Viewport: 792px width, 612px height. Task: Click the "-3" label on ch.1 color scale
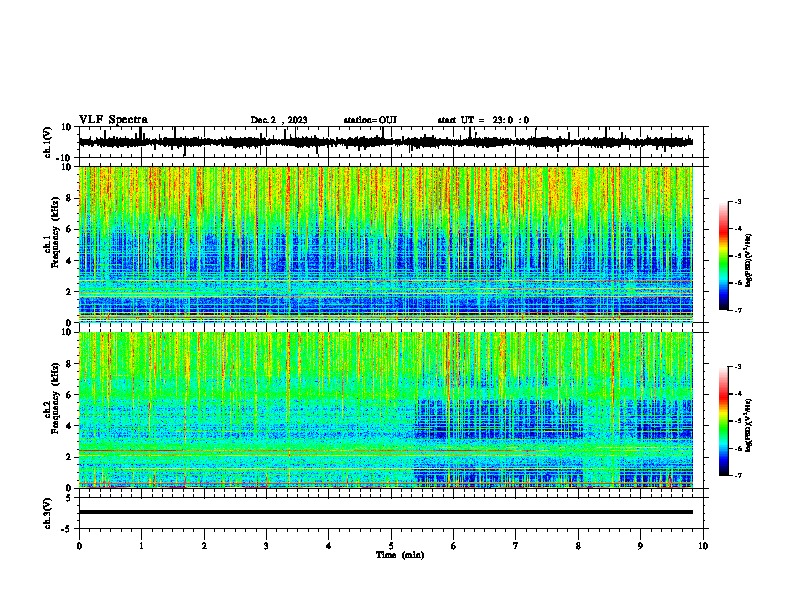737,201
